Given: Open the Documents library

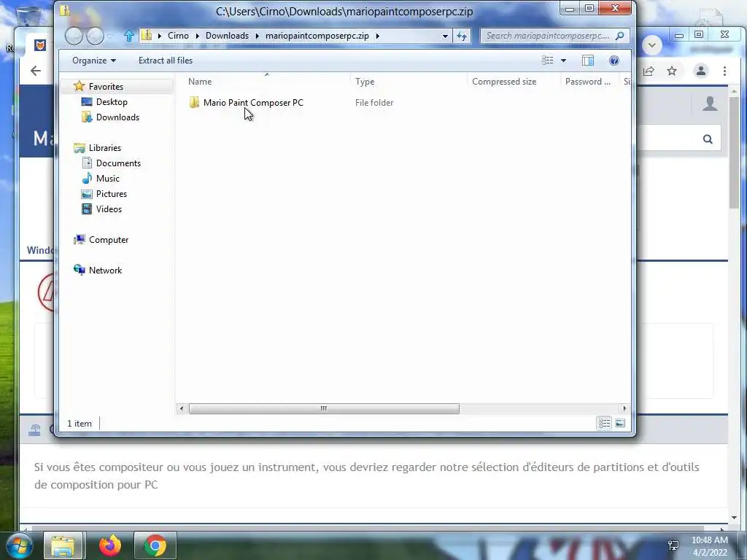Looking at the screenshot, I should (x=118, y=163).
